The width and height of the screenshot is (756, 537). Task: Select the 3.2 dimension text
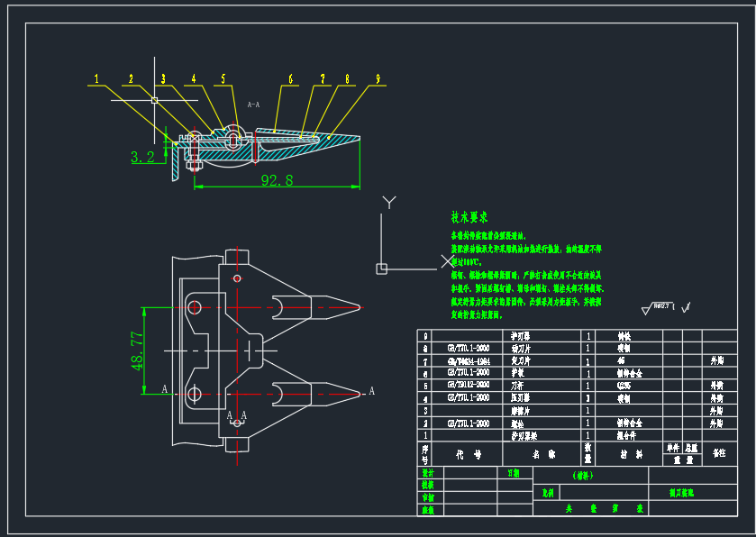pyautogui.click(x=142, y=157)
